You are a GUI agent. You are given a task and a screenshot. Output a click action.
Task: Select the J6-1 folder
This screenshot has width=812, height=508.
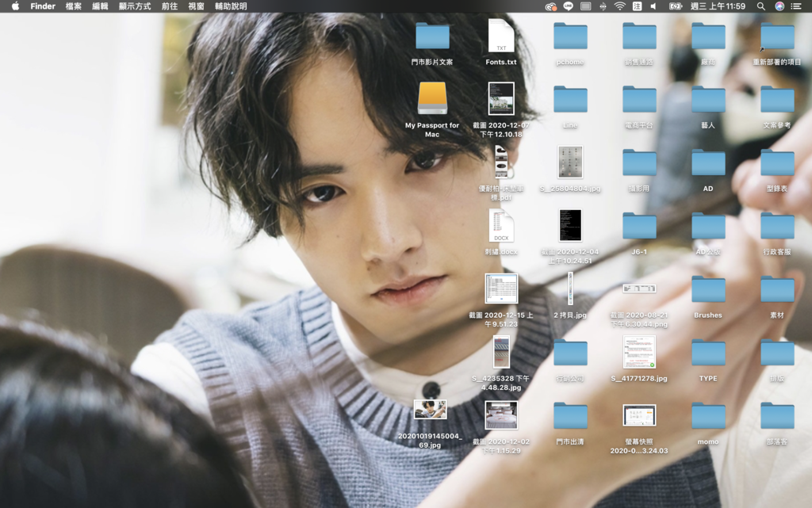click(639, 226)
